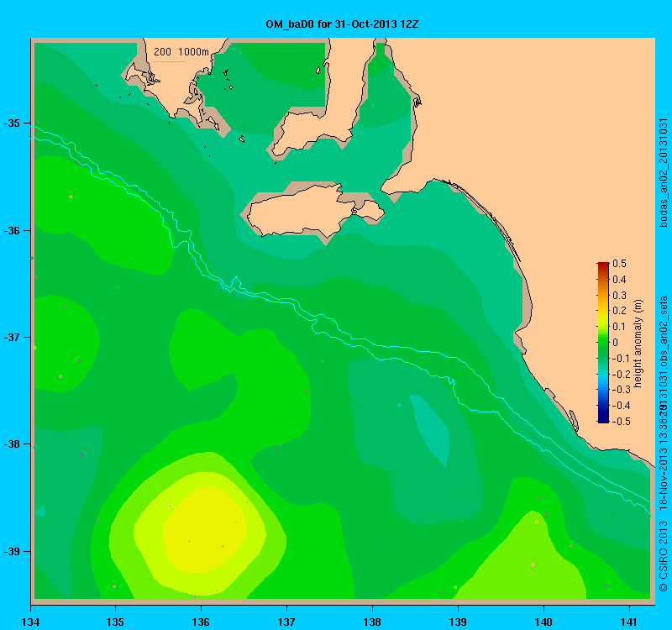Click the 140 longitude axis label

(x=543, y=622)
